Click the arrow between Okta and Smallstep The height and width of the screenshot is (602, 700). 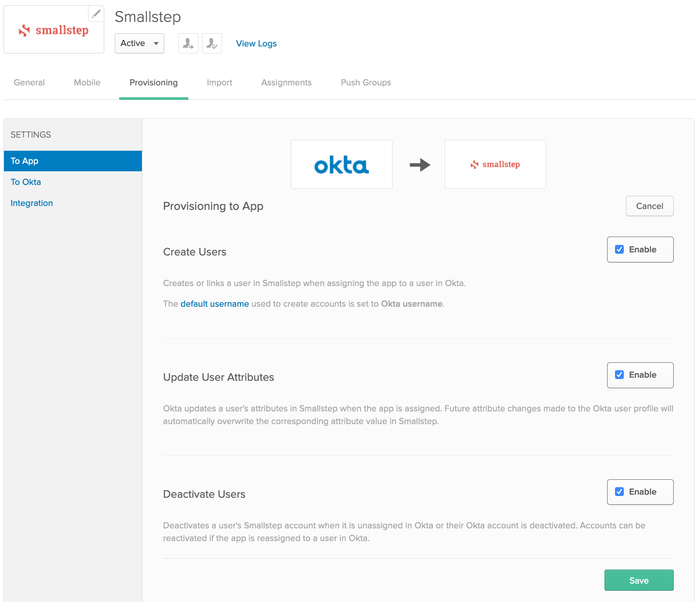point(420,165)
